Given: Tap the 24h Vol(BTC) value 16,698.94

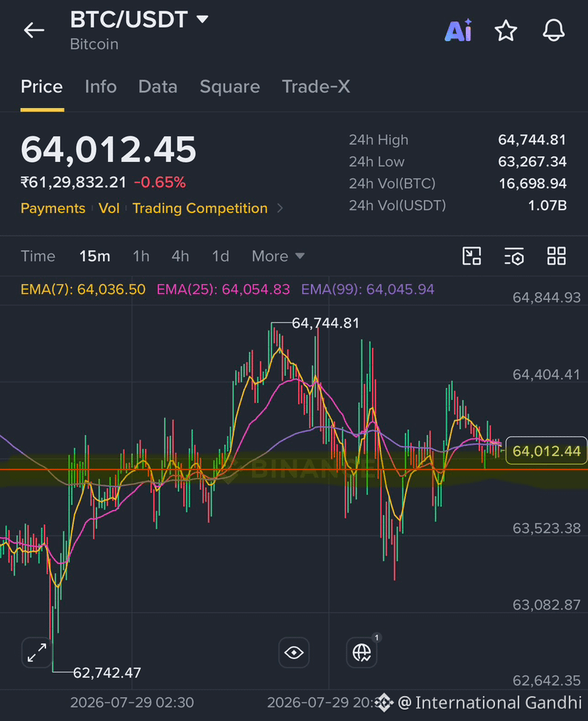Looking at the screenshot, I should click(533, 183).
